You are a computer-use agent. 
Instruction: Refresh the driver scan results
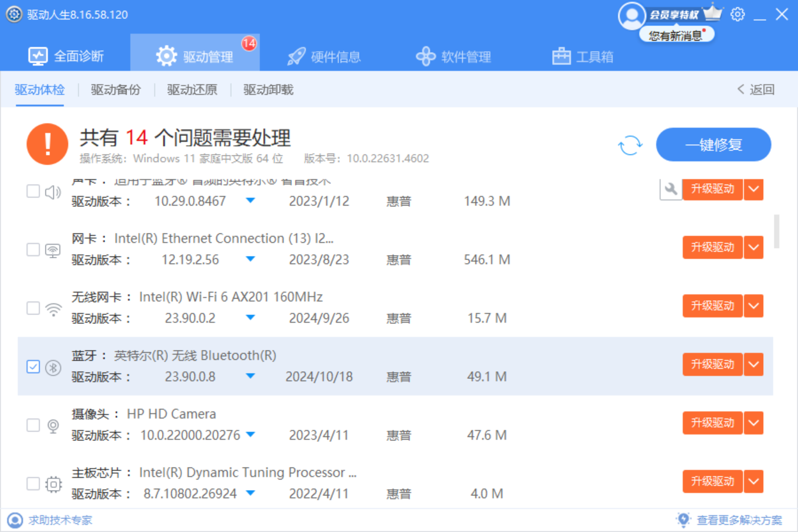[630, 145]
